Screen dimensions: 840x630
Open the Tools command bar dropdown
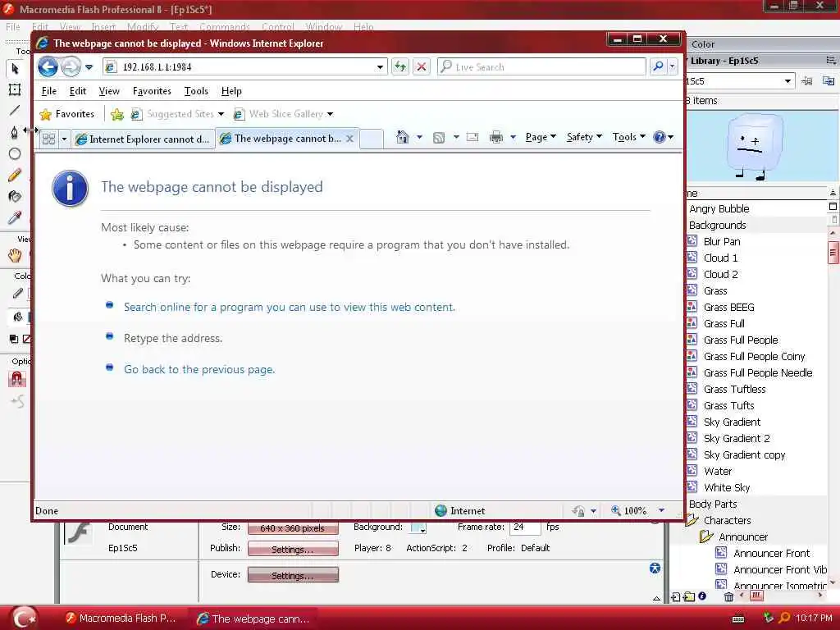tap(629, 137)
